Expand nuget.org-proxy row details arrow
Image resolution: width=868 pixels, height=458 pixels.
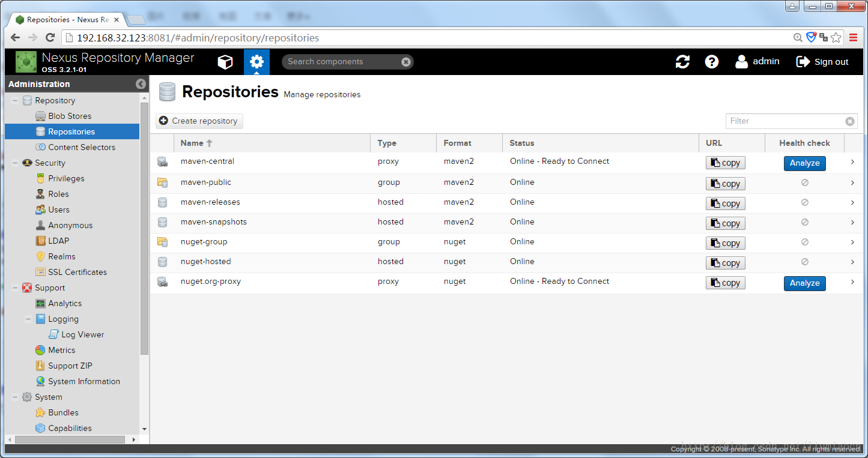pos(852,282)
